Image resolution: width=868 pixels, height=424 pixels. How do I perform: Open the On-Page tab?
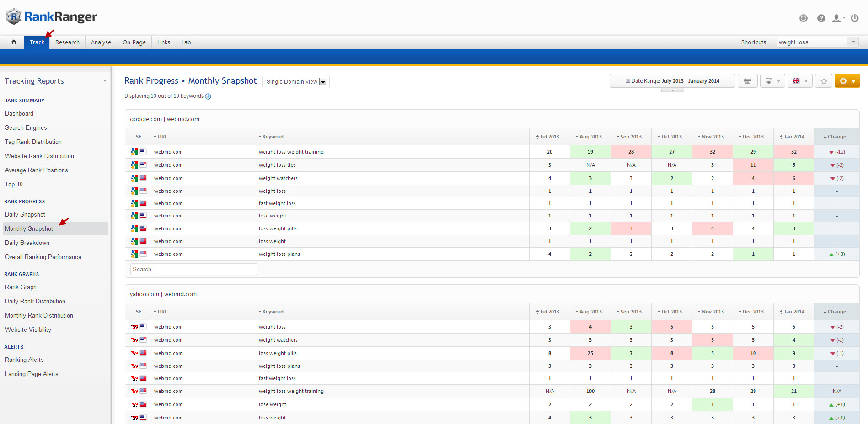coord(134,42)
